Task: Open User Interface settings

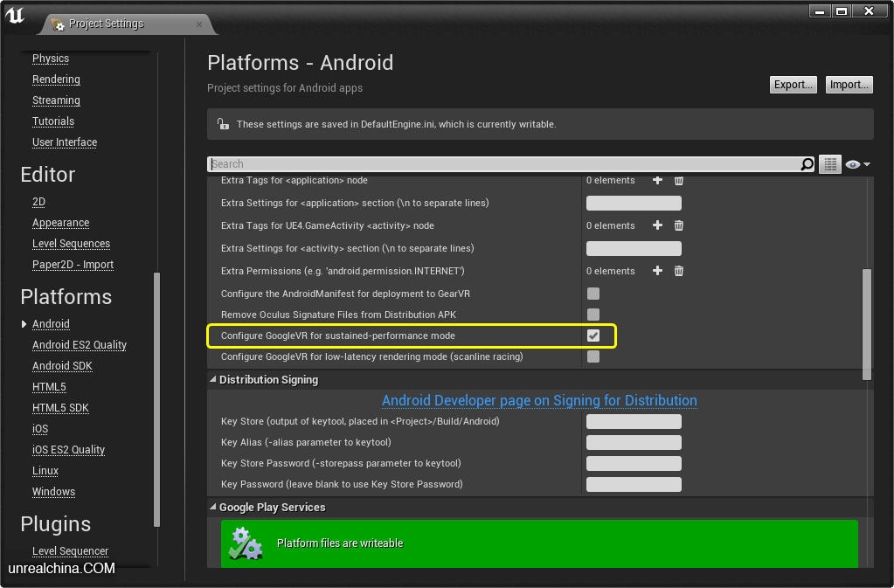Action: pos(65,142)
